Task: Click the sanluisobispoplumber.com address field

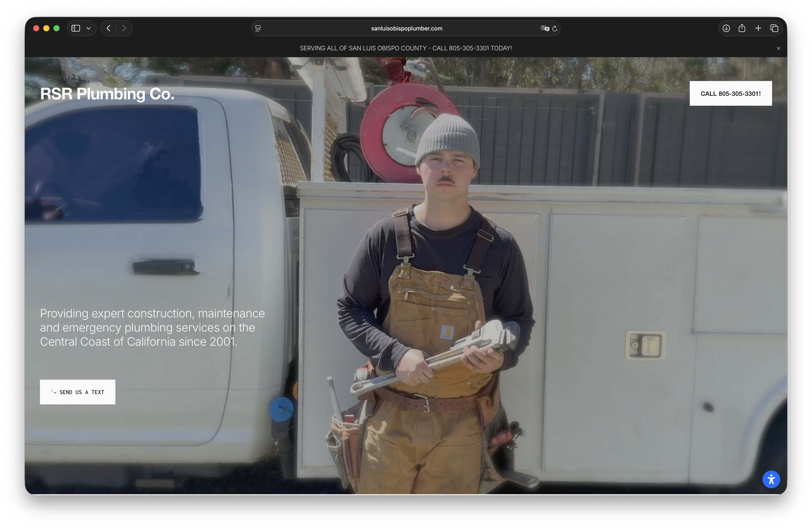Action: point(406,28)
